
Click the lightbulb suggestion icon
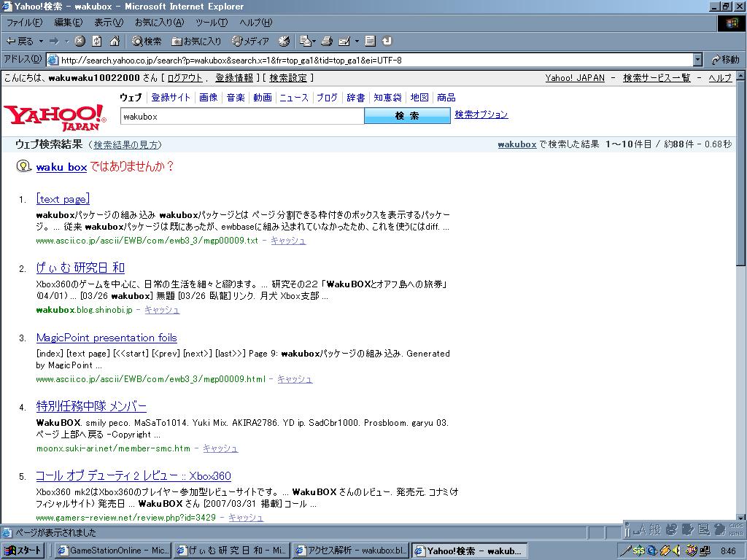click(x=23, y=166)
